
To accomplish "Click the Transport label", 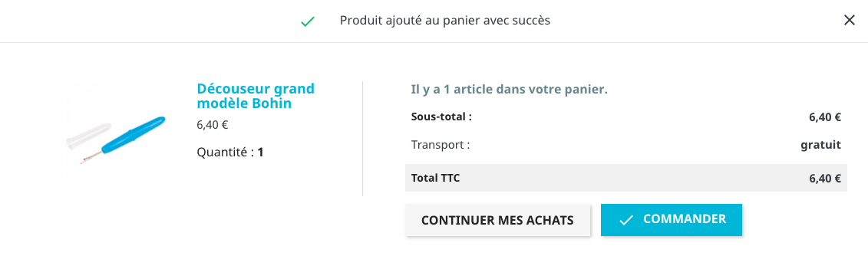I will pos(441,145).
